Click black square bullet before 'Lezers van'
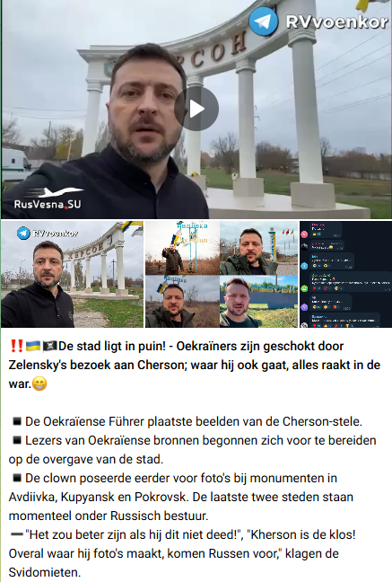This screenshot has width=392, height=582. tap(16, 440)
